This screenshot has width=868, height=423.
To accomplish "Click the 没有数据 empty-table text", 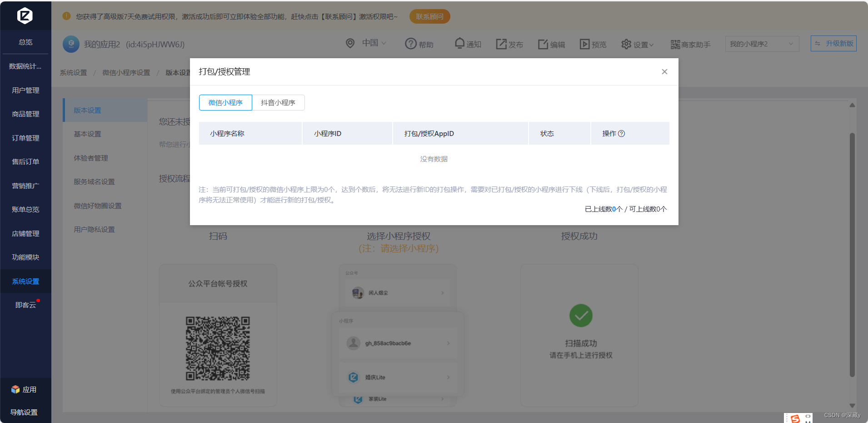I will [434, 159].
